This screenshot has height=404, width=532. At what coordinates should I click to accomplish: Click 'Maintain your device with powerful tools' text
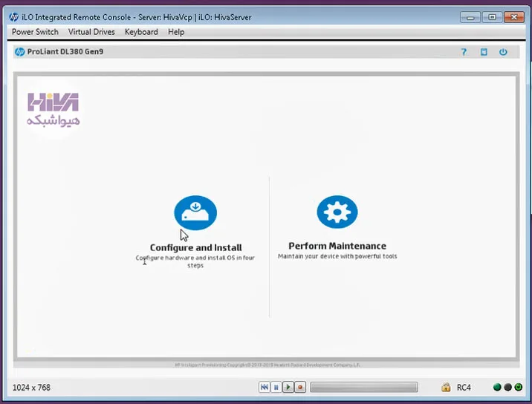[337, 256]
